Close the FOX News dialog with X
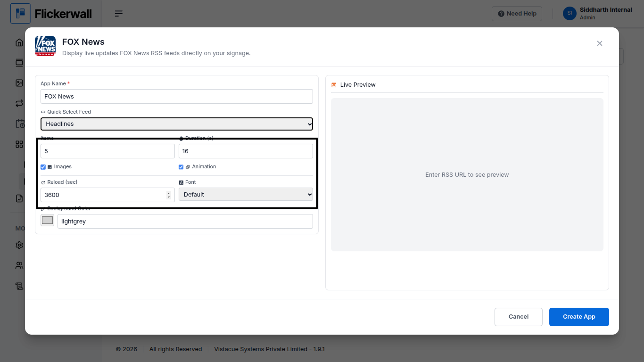 point(600,43)
